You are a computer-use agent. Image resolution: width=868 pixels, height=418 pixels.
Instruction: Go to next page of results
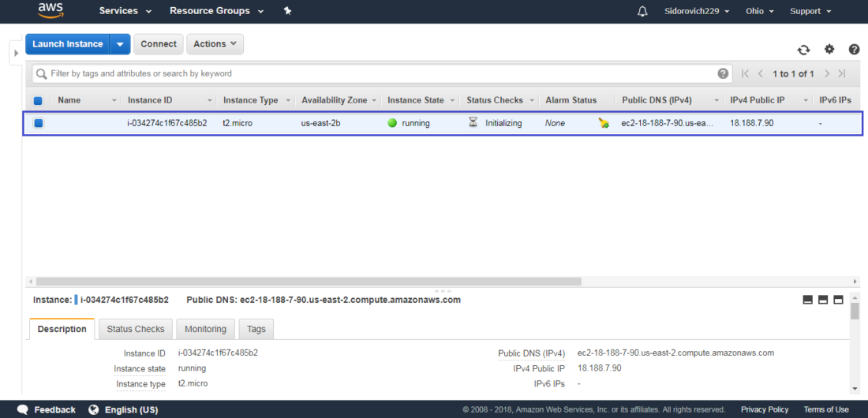pyautogui.click(x=827, y=73)
